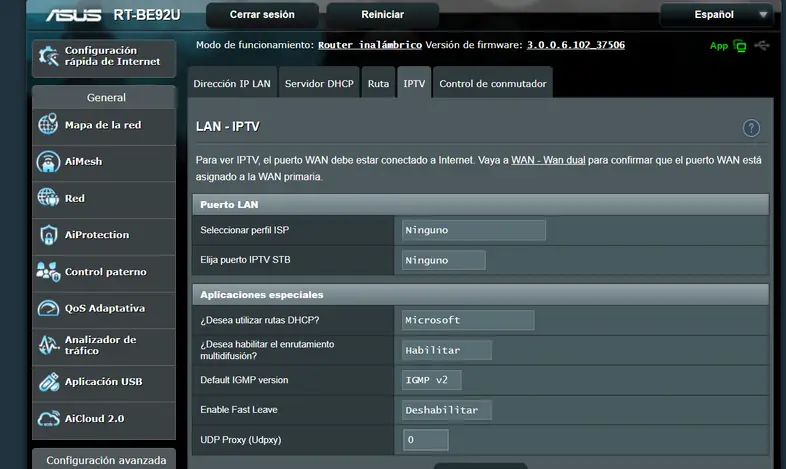Click the RT-BE92U model name
This screenshot has height=469, width=786.
(x=147, y=15)
